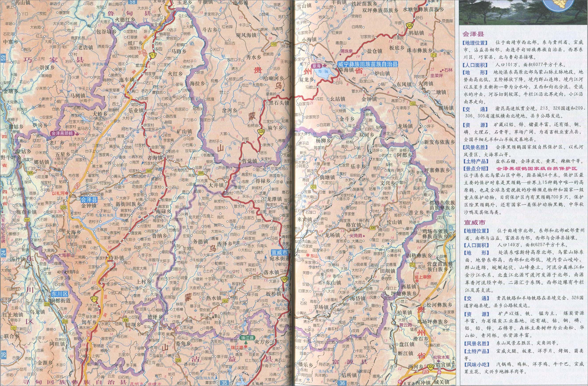Click the 黑石头镇 town label

(x=279, y=103)
